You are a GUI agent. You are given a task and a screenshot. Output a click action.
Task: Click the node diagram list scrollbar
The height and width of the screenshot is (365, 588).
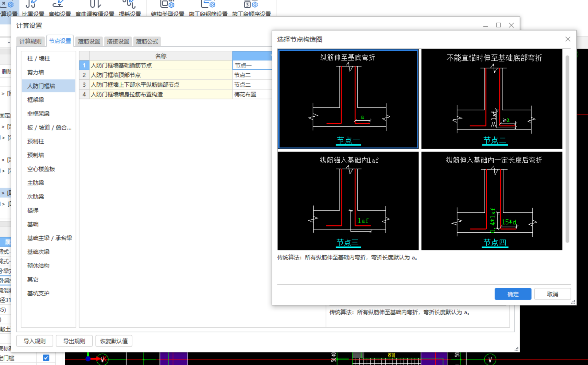[567, 149]
